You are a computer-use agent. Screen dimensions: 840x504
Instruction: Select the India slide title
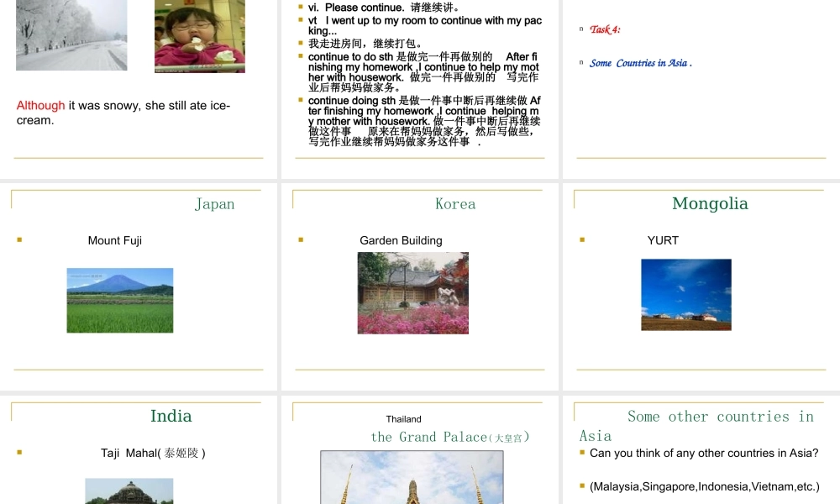coord(171,416)
